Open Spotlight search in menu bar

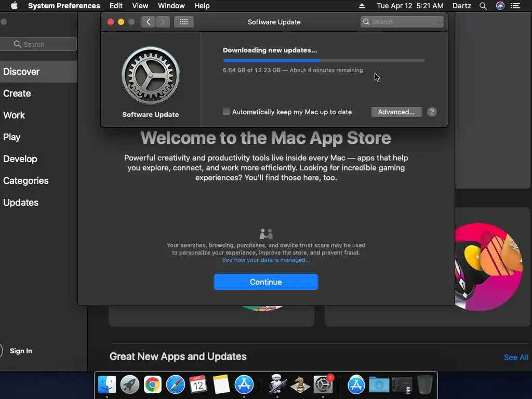click(483, 6)
